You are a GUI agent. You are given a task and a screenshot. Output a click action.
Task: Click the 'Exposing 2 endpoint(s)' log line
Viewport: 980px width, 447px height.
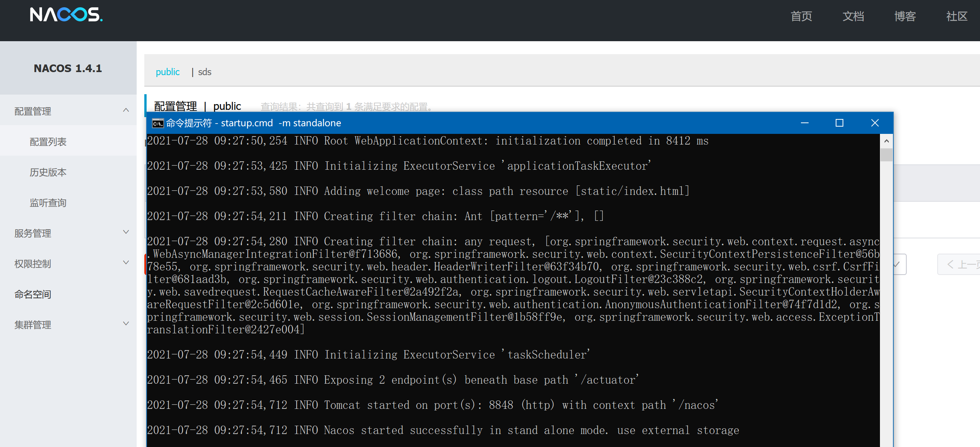(x=393, y=380)
